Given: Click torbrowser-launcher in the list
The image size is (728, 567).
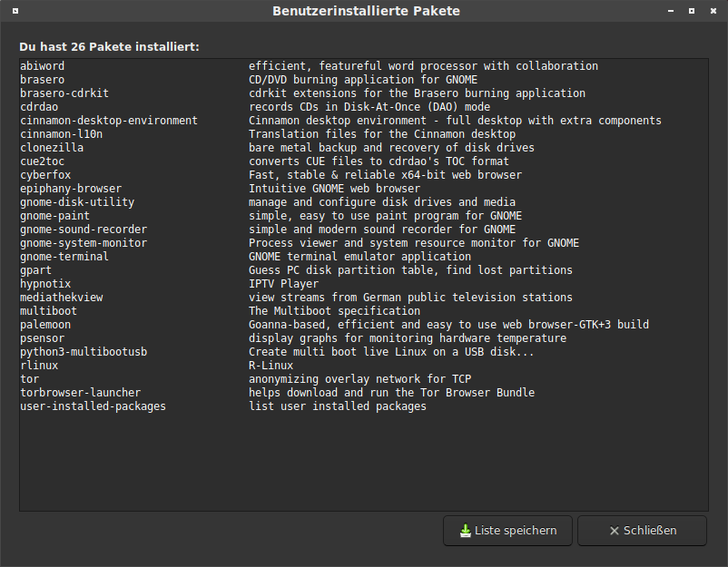Looking at the screenshot, I should pos(80,393).
